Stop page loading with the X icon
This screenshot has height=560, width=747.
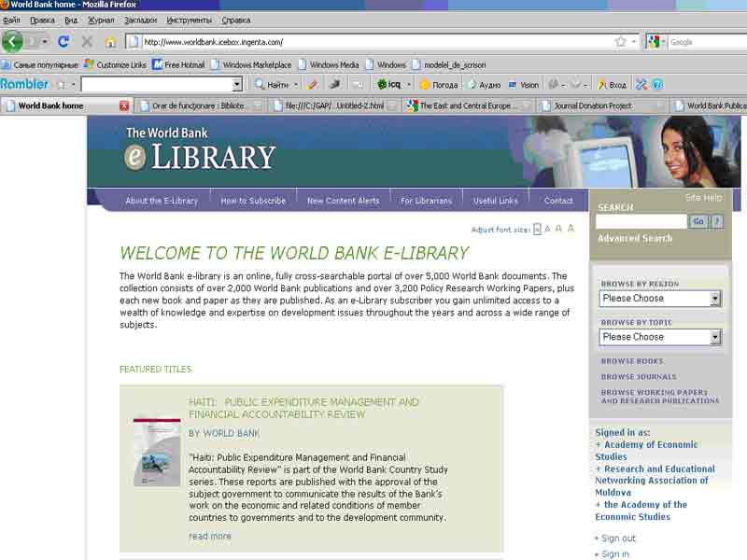pyautogui.click(x=87, y=41)
